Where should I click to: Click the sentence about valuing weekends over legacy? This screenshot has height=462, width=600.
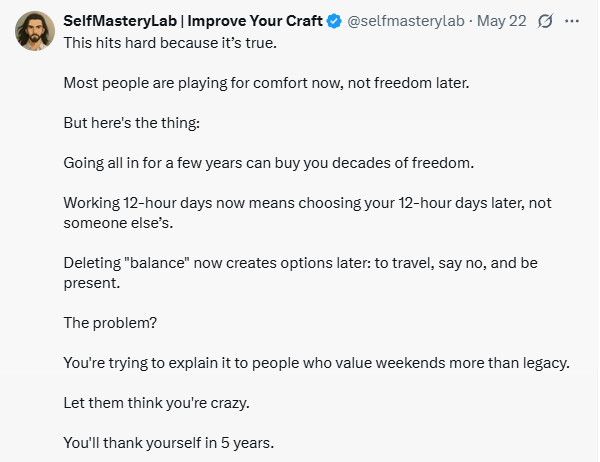(317, 363)
